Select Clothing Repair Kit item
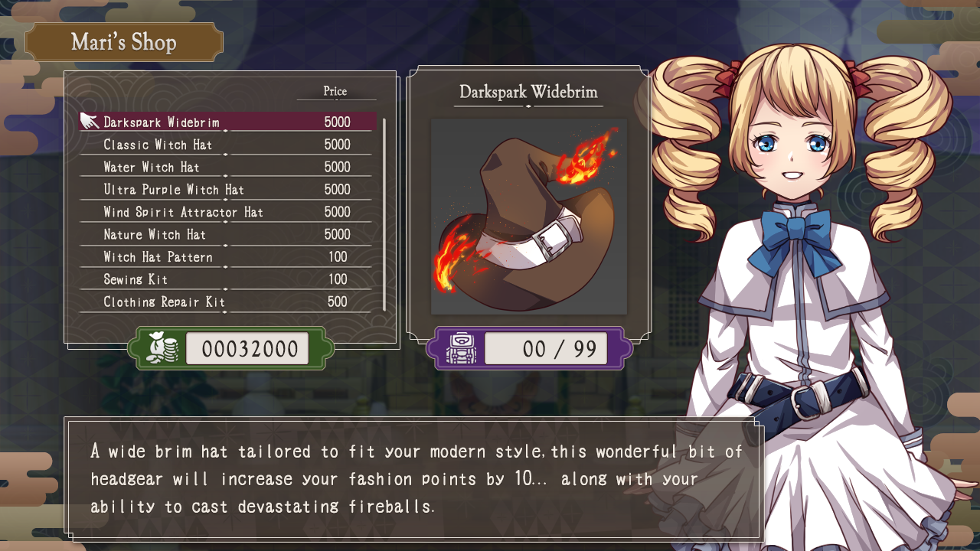 228,302
